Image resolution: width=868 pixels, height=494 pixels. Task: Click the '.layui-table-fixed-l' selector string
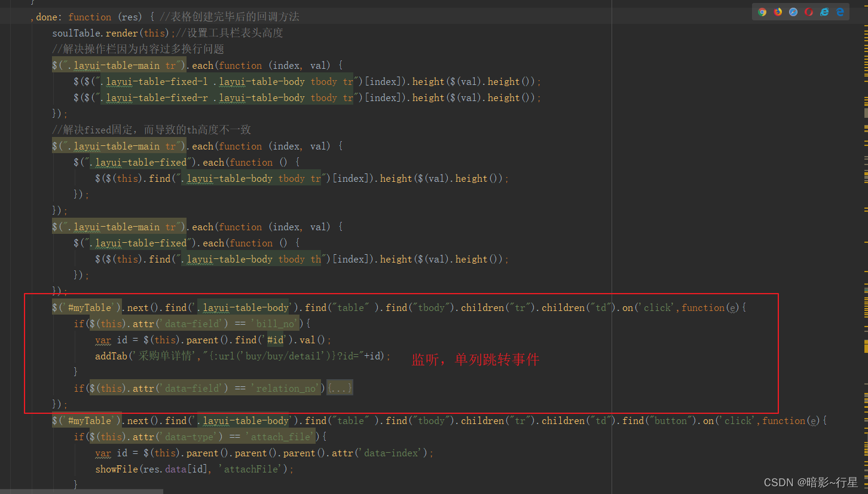pos(154,81)
